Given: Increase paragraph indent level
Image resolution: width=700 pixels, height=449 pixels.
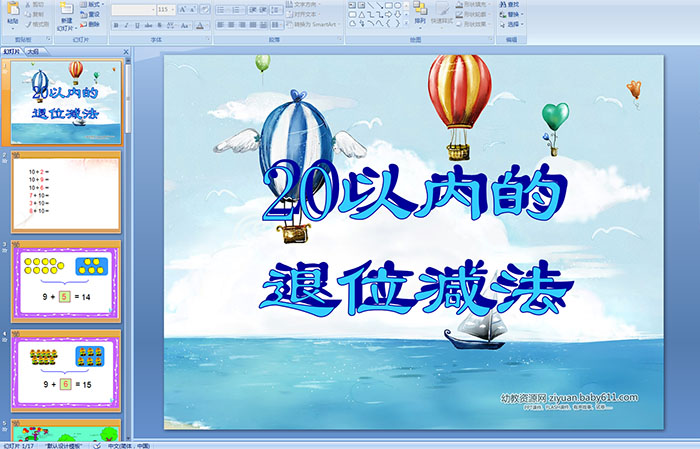Looking at the screenshot, I should click(x=263, y=9).
